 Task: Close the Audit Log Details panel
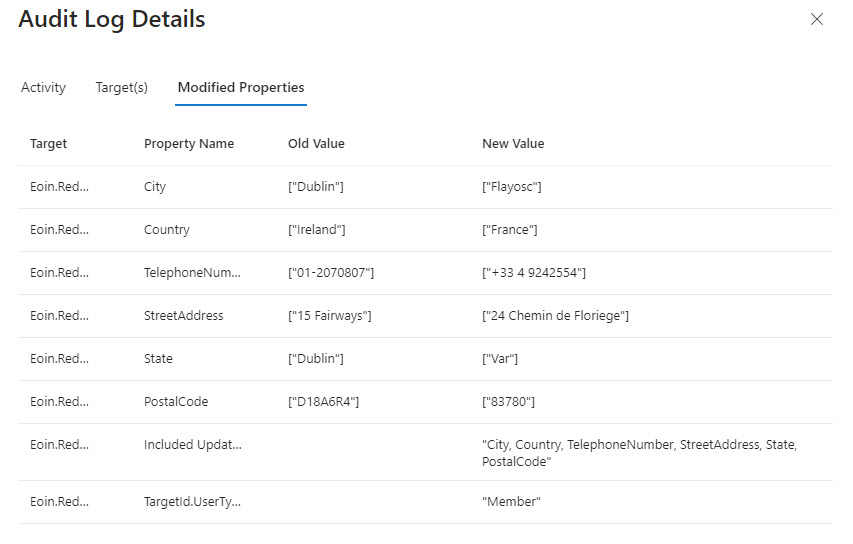click(x=817, y=19)
